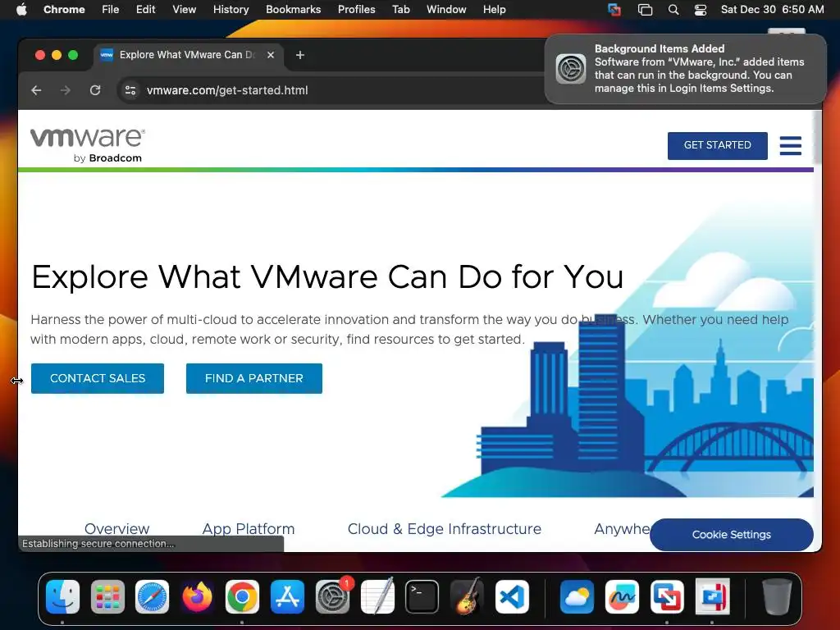The width and height of the screenshot is (840, 630).
Task: Open the File menu
Action: click(111, 10)
